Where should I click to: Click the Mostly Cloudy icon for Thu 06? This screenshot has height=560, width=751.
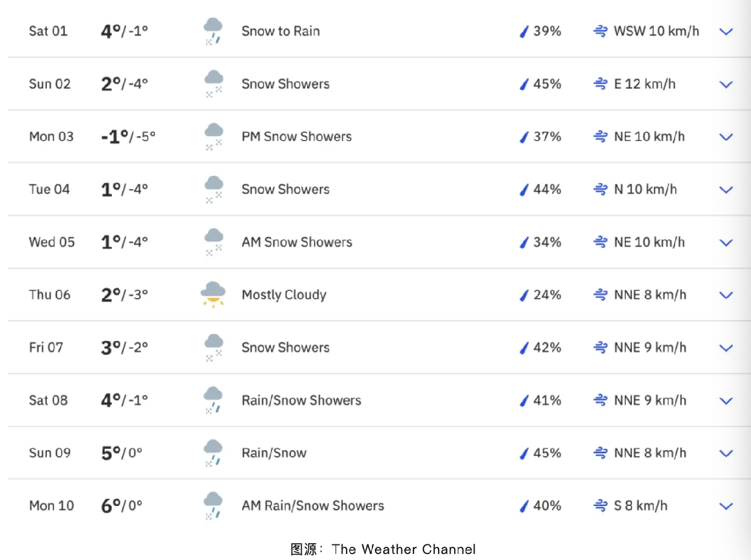pyautogui.click(x=213, y=294)
